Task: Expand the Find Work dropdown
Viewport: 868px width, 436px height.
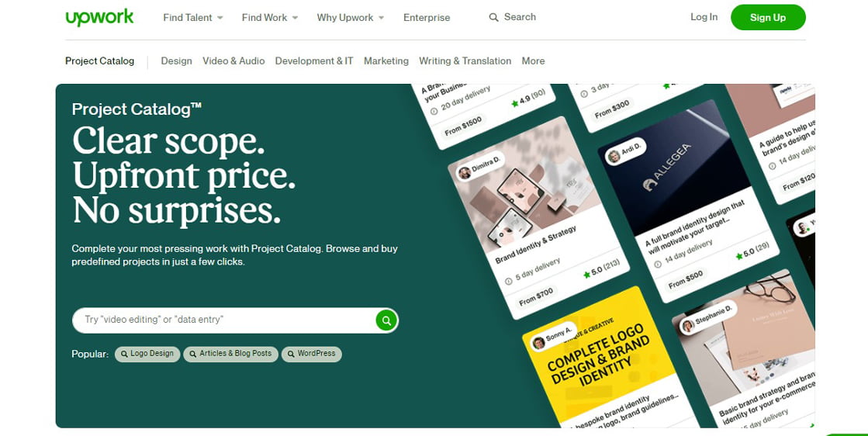Action: coord(270,18)
